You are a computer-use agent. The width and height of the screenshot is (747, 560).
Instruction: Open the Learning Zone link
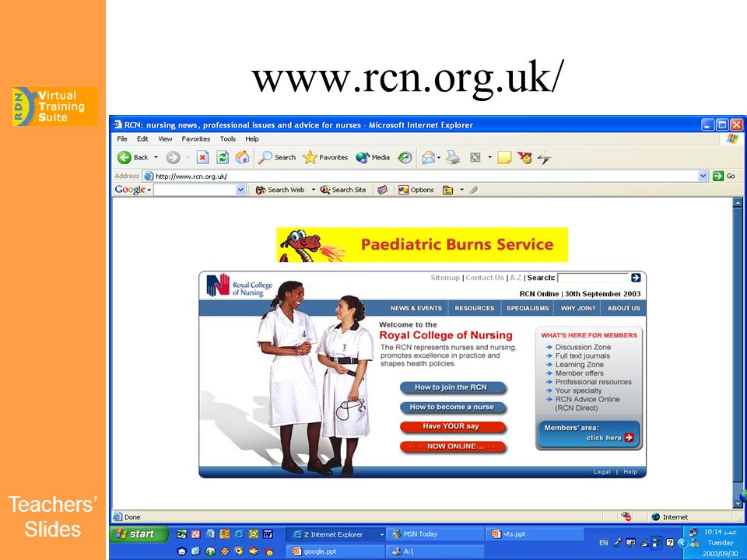(x=579, y=365)
